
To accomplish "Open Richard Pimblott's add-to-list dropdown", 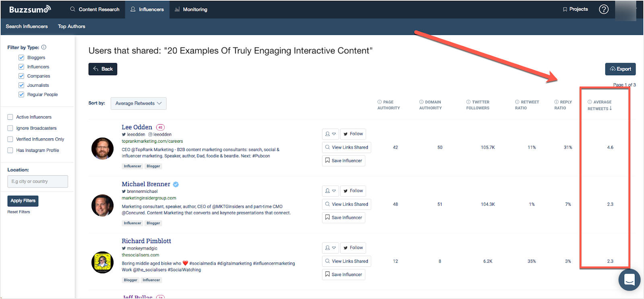I will 330,248.
